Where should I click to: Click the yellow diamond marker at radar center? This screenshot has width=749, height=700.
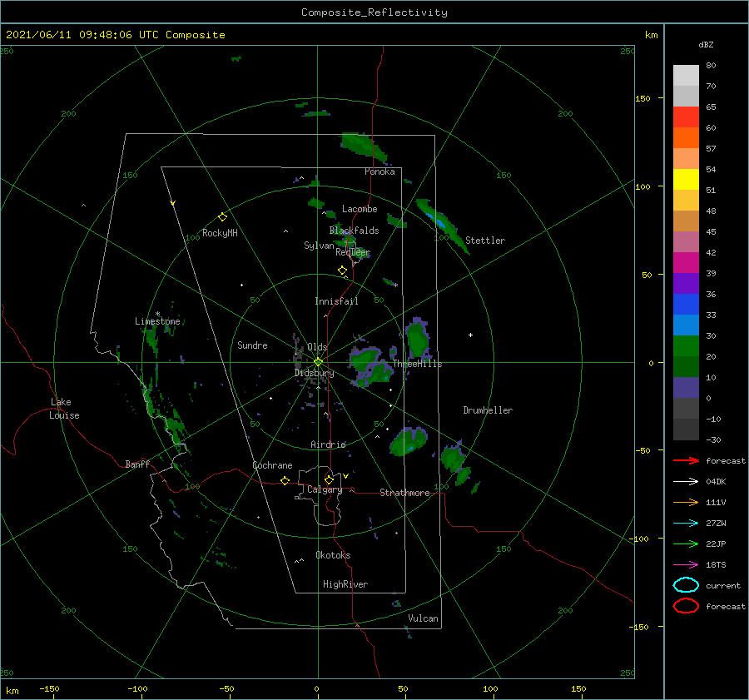(x=318, y=362)
